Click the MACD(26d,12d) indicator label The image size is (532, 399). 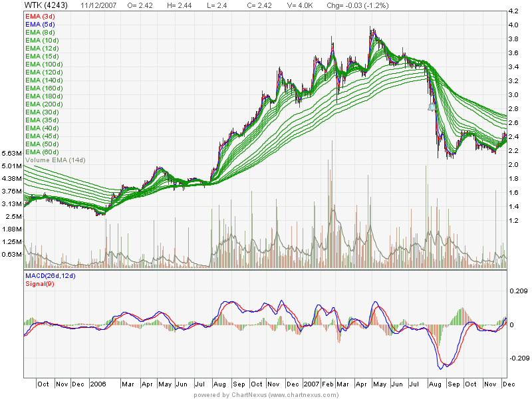click(52, 276)
